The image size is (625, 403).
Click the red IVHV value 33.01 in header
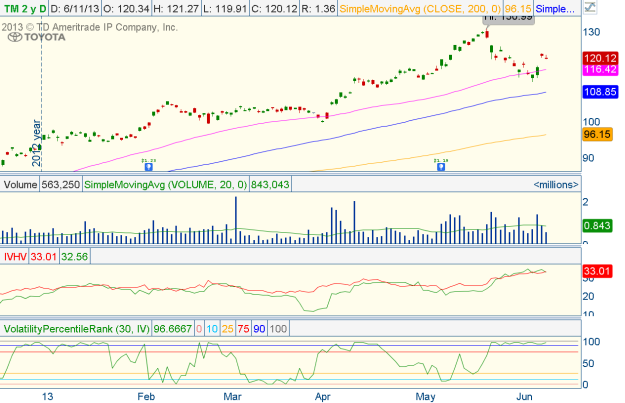tap(43, 256)
